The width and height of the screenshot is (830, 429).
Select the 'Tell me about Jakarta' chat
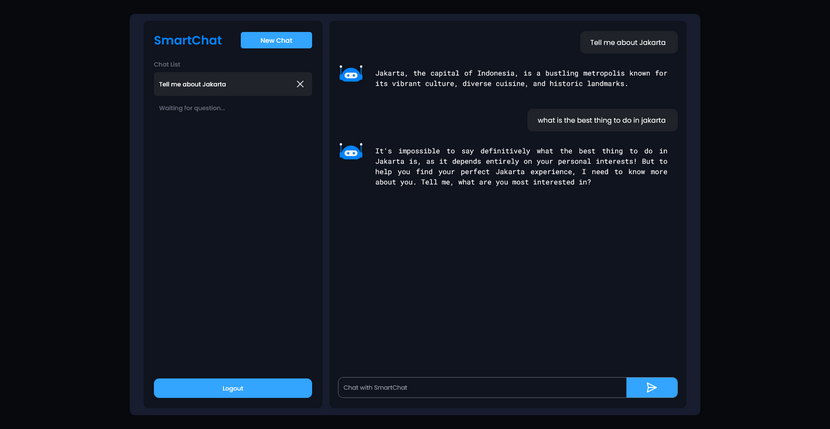point(233,84)
